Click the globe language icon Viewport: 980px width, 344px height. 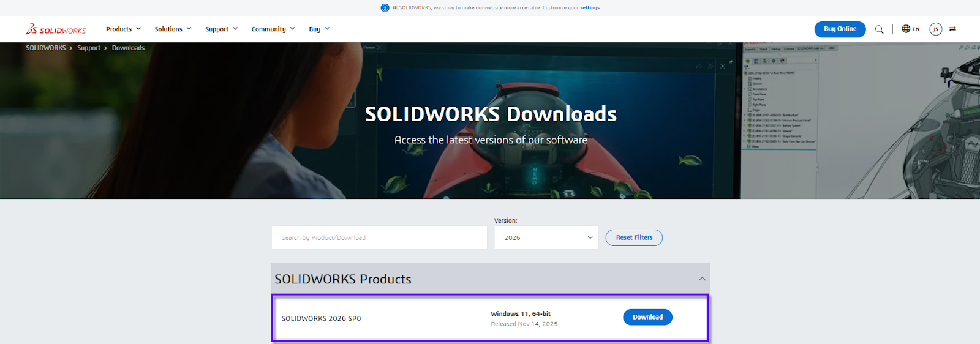pyautogui.click(x=906, y=29)
